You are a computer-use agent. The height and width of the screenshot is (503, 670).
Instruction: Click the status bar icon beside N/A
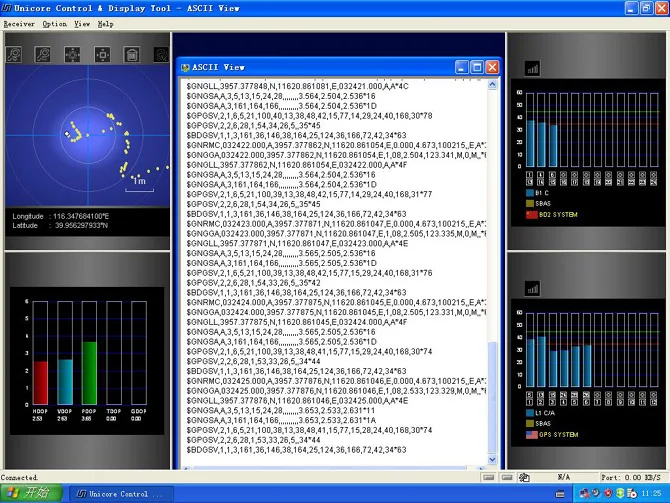(x=524, y=477)
